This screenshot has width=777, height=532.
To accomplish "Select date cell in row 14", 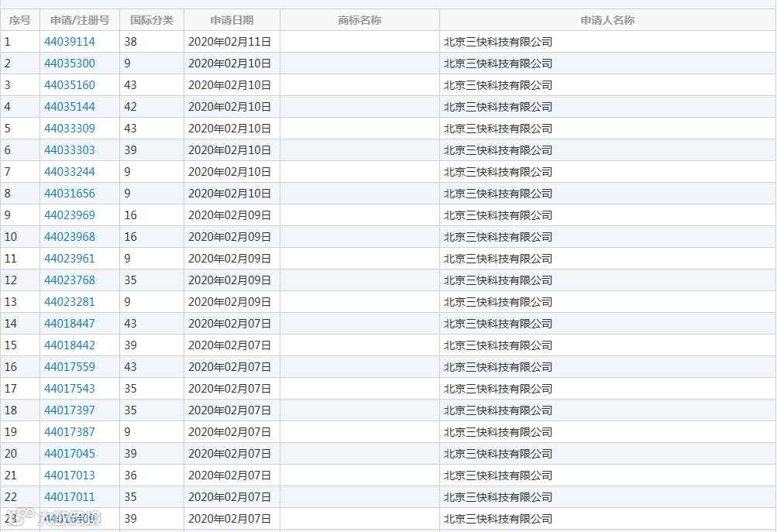I will 232,324.
